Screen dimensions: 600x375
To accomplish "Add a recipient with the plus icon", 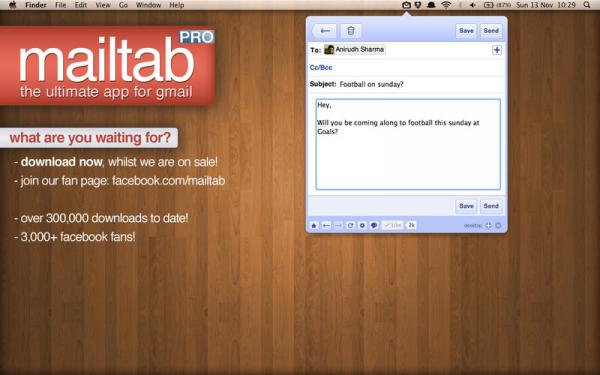I will tap(497, 50).
